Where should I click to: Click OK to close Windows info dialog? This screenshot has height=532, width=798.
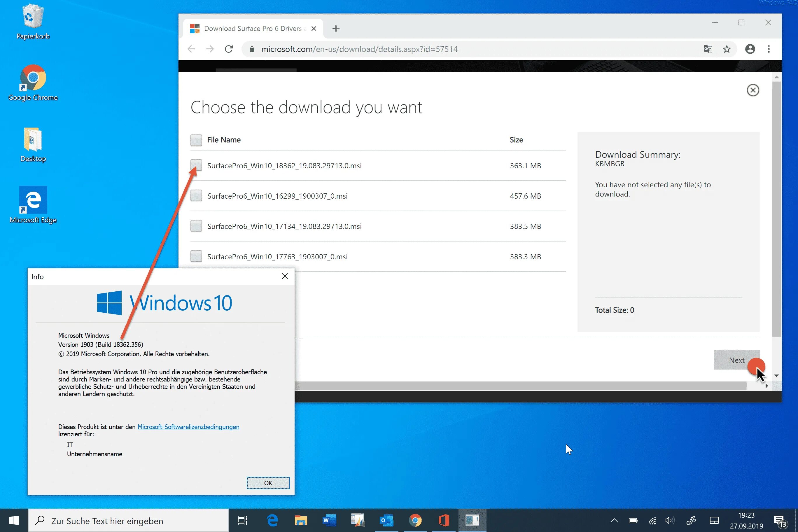pyautogui.click(x=268, y=482)
